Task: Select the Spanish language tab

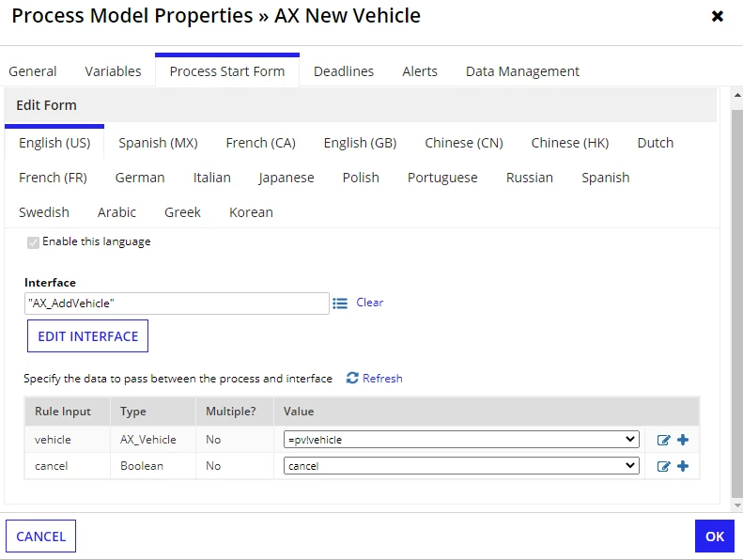Action: (606, 178)
